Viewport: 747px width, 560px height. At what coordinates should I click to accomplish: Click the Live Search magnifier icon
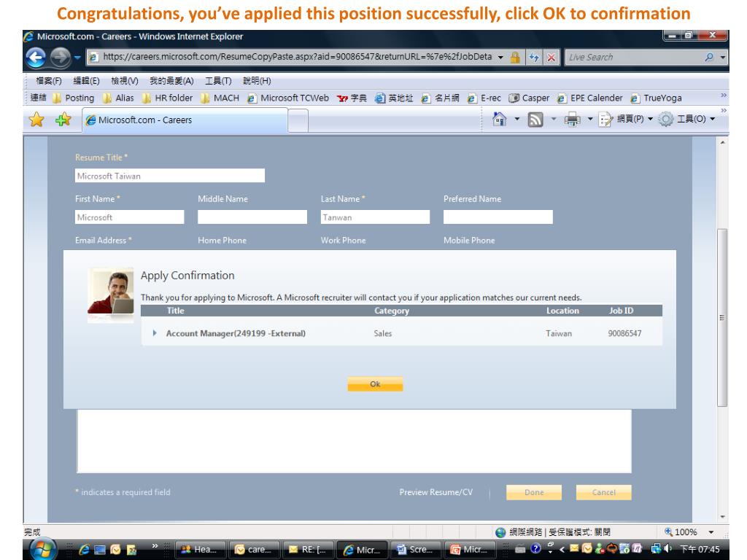tap(709, 57)
